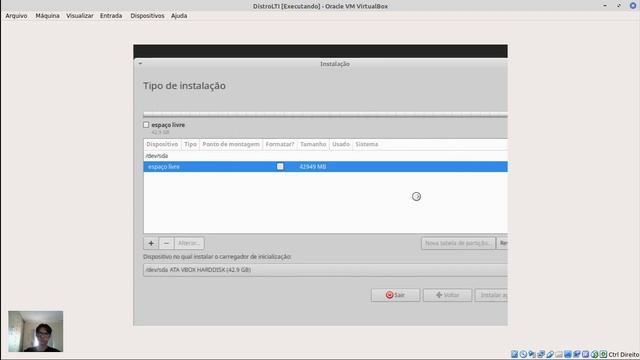Open the Entrada menu
The width and height of the screenshot is (640, 360).
pyautogui.click(x=111, y=16)
